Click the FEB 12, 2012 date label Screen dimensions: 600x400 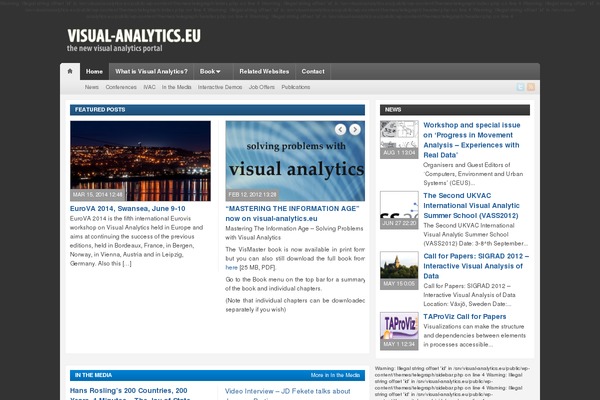[x=252, y=195]
